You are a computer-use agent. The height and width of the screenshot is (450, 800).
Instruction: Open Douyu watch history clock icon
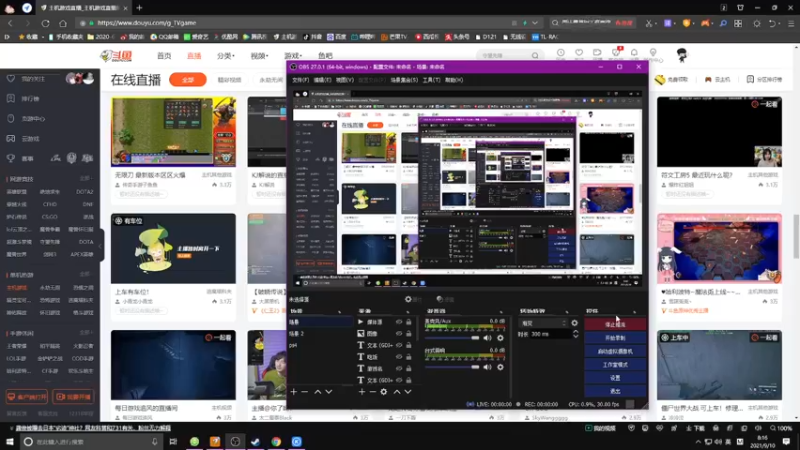[561, 53]
